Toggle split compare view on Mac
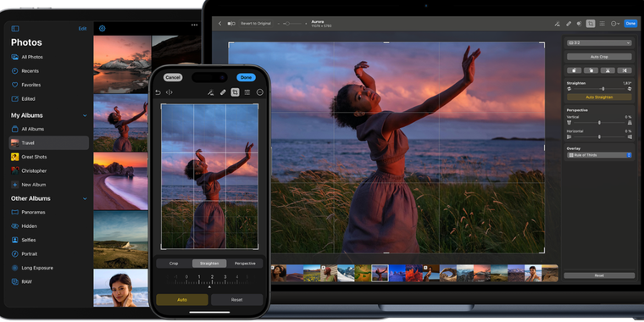 231,24
